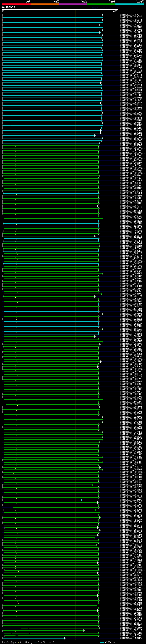Screen dimensions: 146x644
Task: Select hit label UniRef100_P62081
Action: click(131, 161)
